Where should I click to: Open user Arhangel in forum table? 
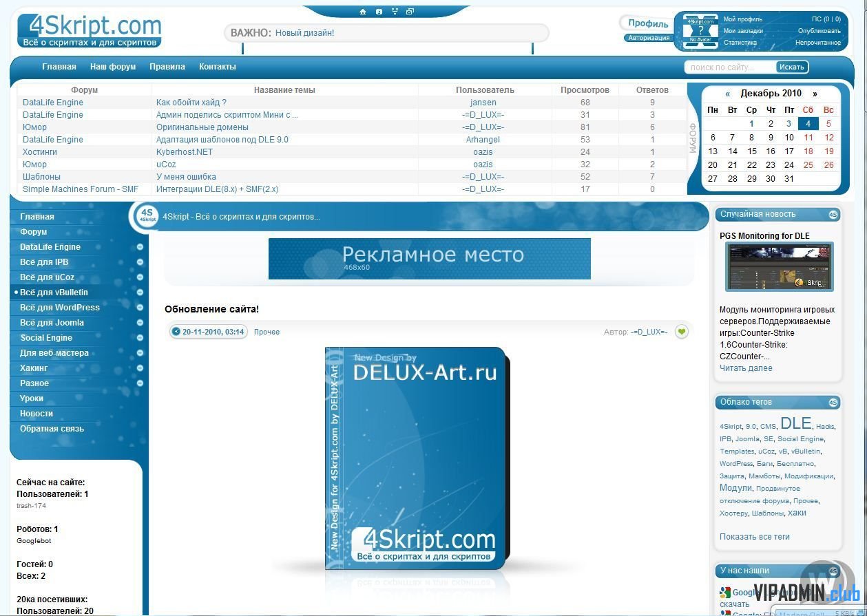click(x=483, y=140)
